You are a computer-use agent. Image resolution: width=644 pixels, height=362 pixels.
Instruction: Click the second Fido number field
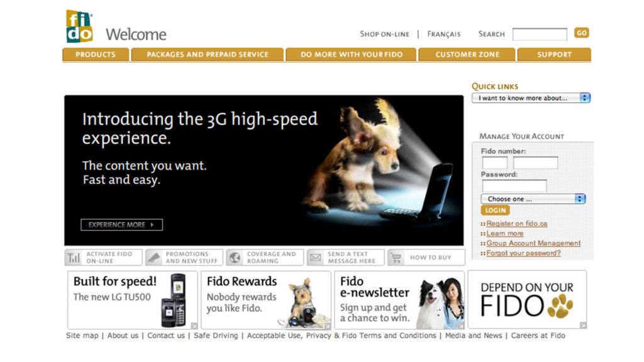[536, 163]
